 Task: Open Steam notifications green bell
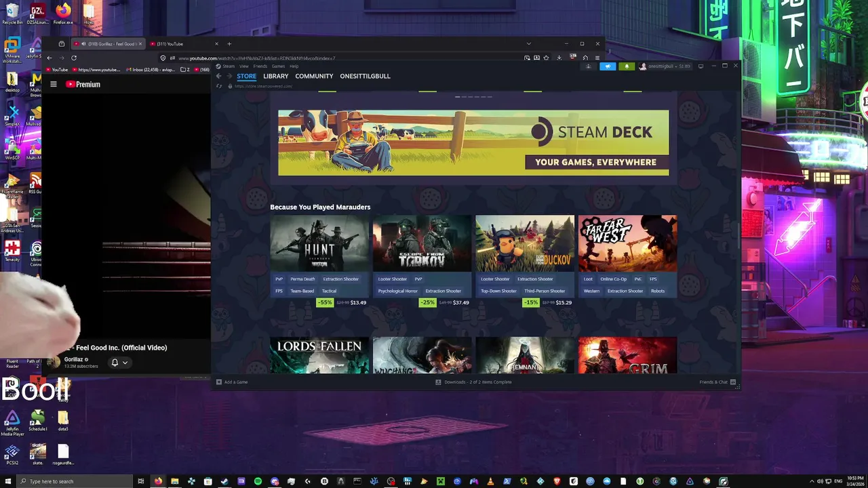tap(627, 66)
